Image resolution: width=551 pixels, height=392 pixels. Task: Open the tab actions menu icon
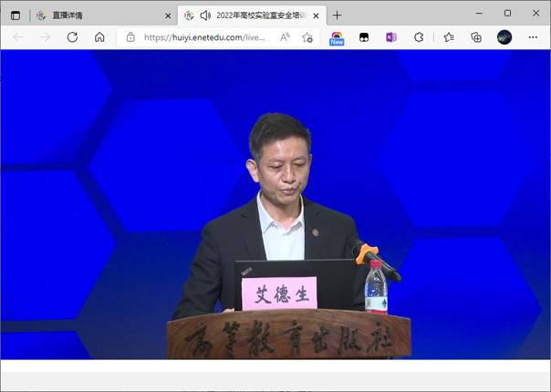[x=16, y=15]
